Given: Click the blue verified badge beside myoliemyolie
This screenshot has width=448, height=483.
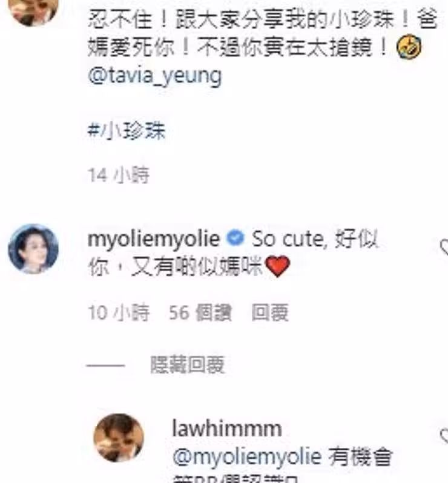Looking at the screenshot, I should (236, 238).
